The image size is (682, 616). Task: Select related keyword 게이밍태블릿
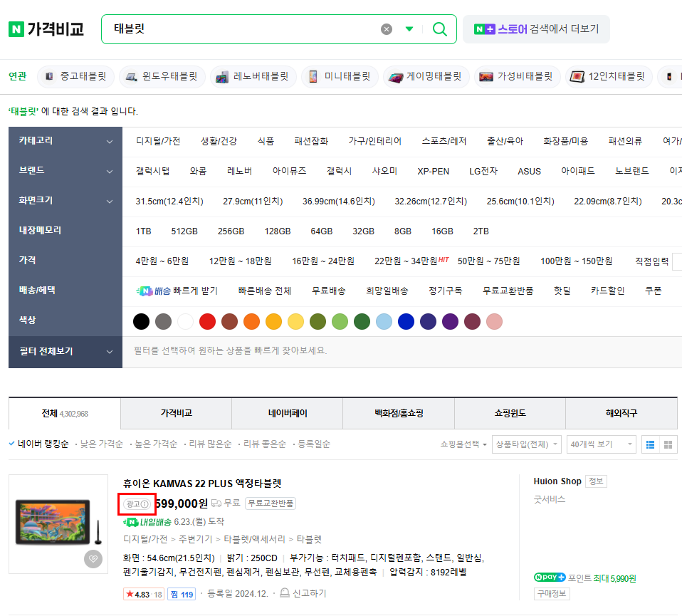point(426,77)
